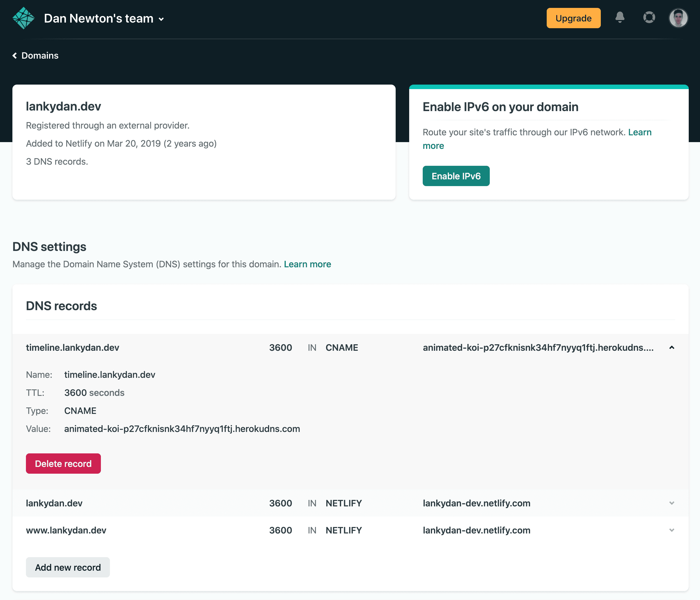Click the Netlify logo icon
This screenshot has height=600, width=700.
tap(23, 18)
